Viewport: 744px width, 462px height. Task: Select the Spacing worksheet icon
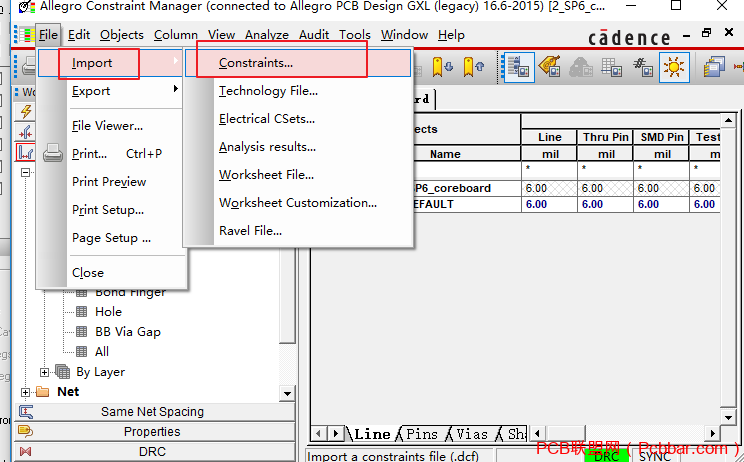(26, 152)
